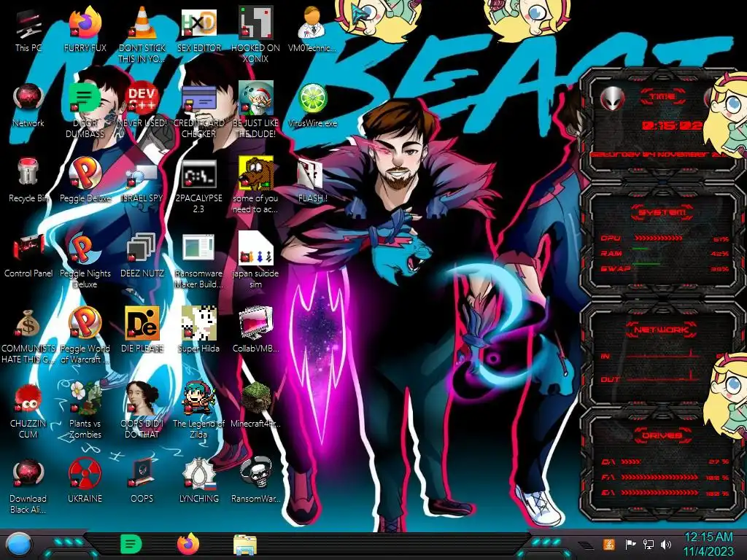Launch Super Hilda
Screen dimensions: 747x560
[198, 323]
